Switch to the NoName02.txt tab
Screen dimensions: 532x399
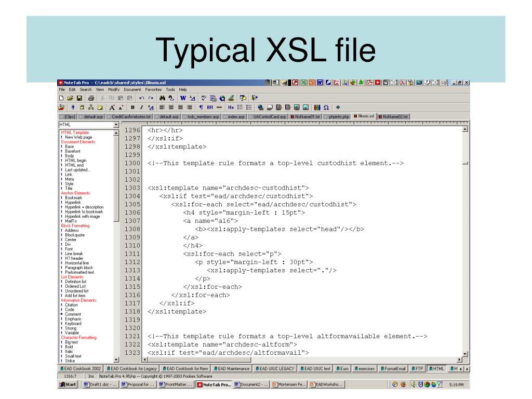pos(393,117)
